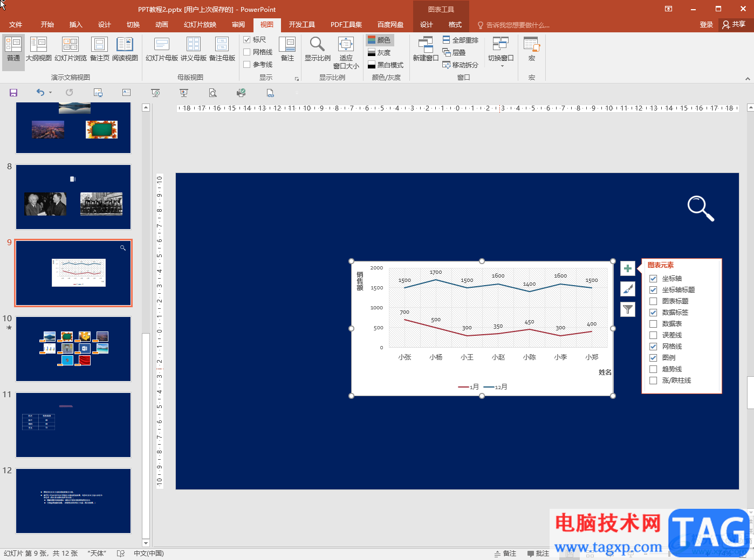754x560 pixels.
Task: Open 大纲视图 outline view
Action: (39, 50)
